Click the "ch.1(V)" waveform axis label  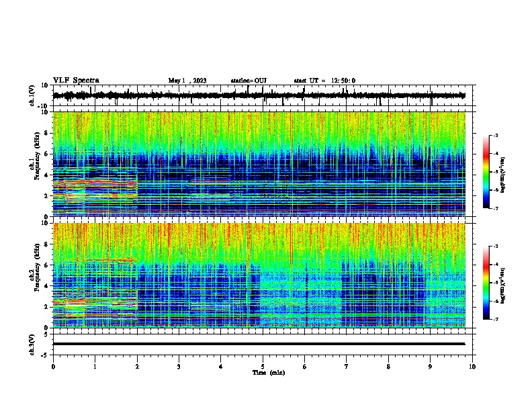click(x=32, y=95)
